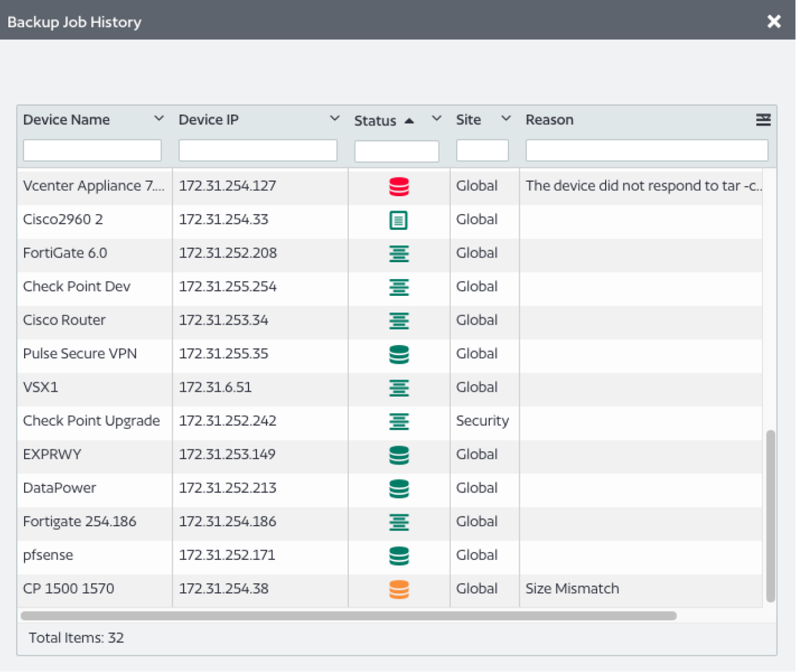Screen dimensions: 796x672
Task: Select the Check Point Upgrade status icon
Action: click(399, 422)
